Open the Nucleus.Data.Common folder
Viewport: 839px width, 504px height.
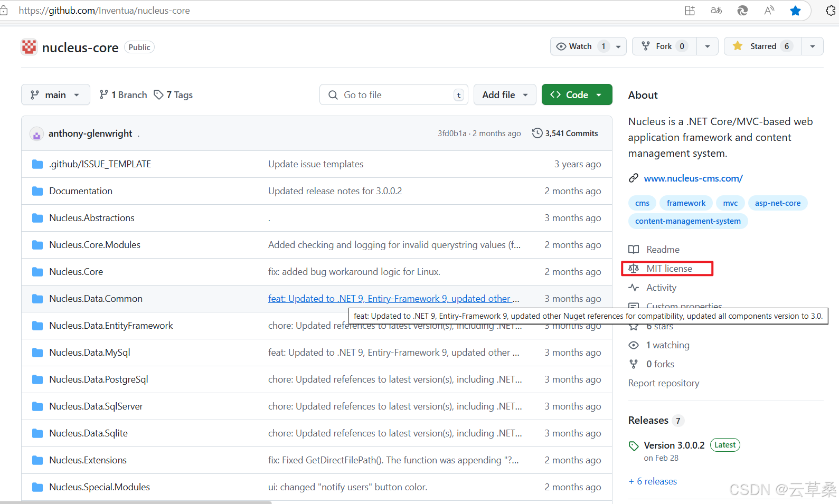pos(96,299)
